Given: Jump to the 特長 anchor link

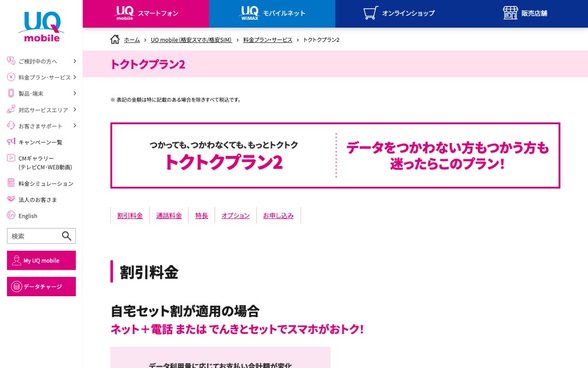Looking at the screenshot, I should [201, 216].
